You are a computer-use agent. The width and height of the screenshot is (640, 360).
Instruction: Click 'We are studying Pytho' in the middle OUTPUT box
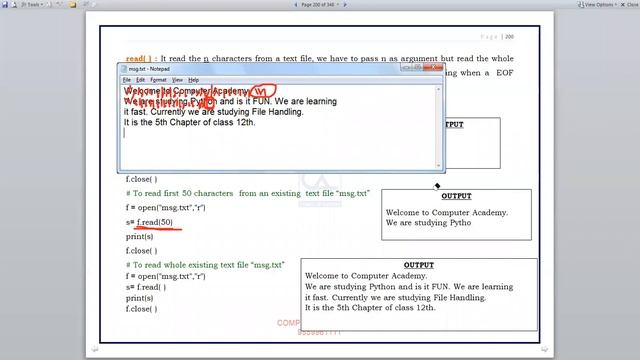429,223
